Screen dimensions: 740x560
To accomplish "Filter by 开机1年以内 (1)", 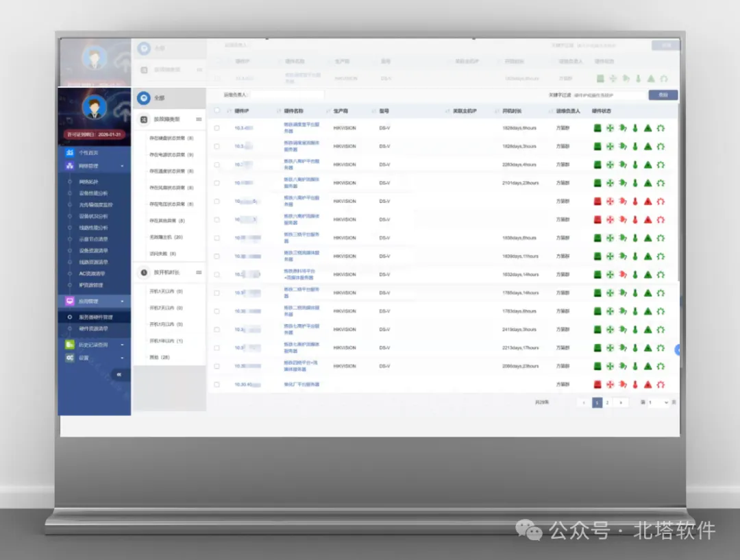I will point(166,341).
